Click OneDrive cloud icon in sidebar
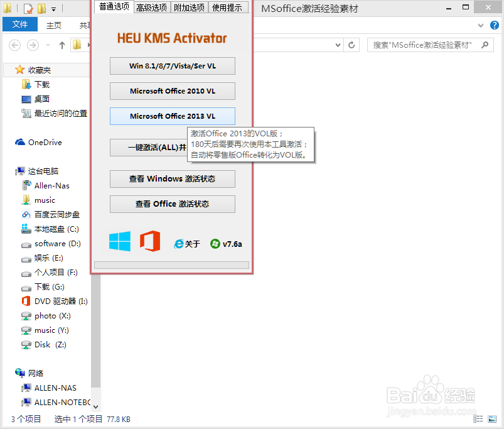Screen dimensions: 504x429 pos(20,142)
